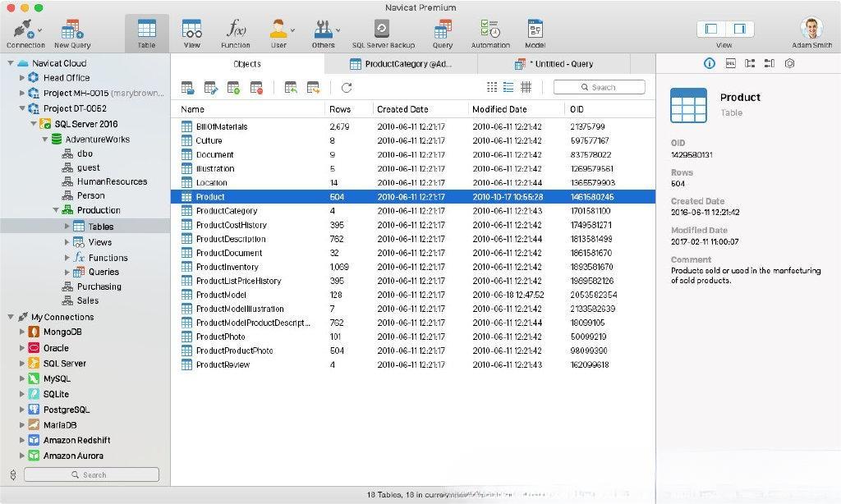The height and width of the screenshot is (504, 841).
Task: Expand the Head Office project
Action: tap(22, 78)
